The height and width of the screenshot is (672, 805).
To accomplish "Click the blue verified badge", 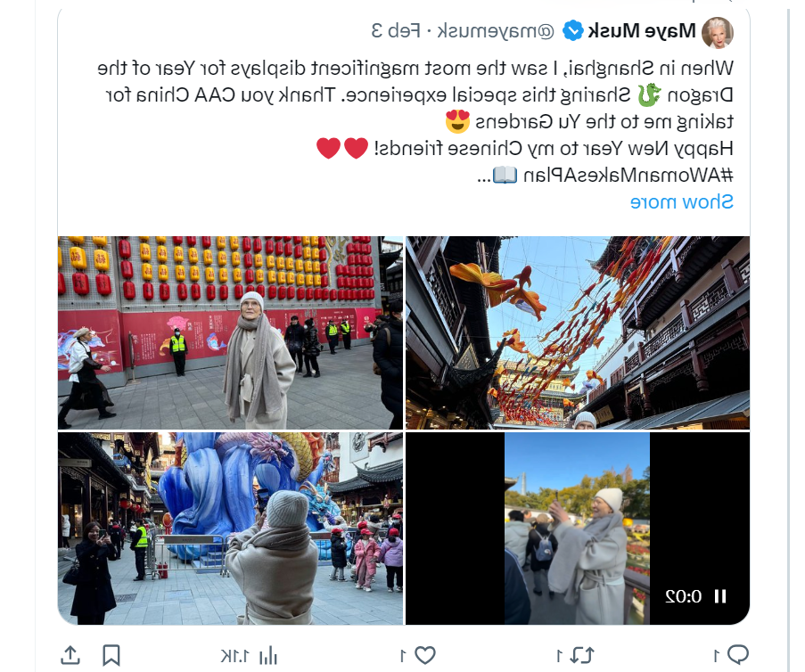I will point(572,31).
